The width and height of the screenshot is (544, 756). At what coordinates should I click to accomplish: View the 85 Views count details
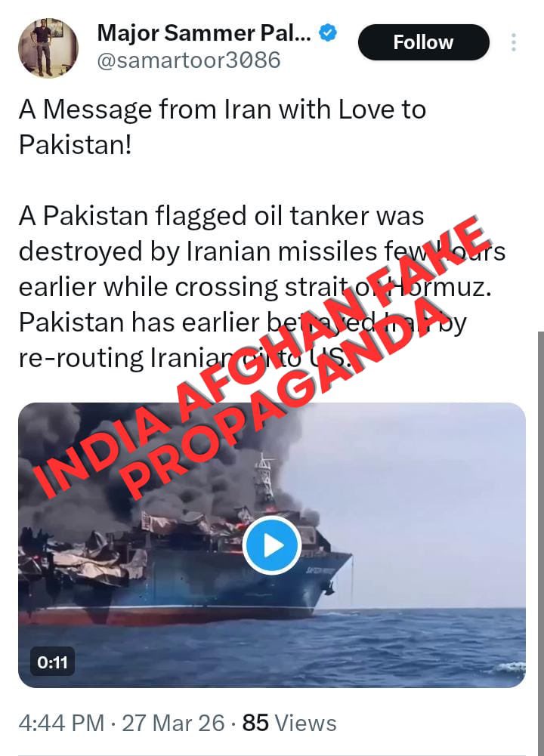289,723
